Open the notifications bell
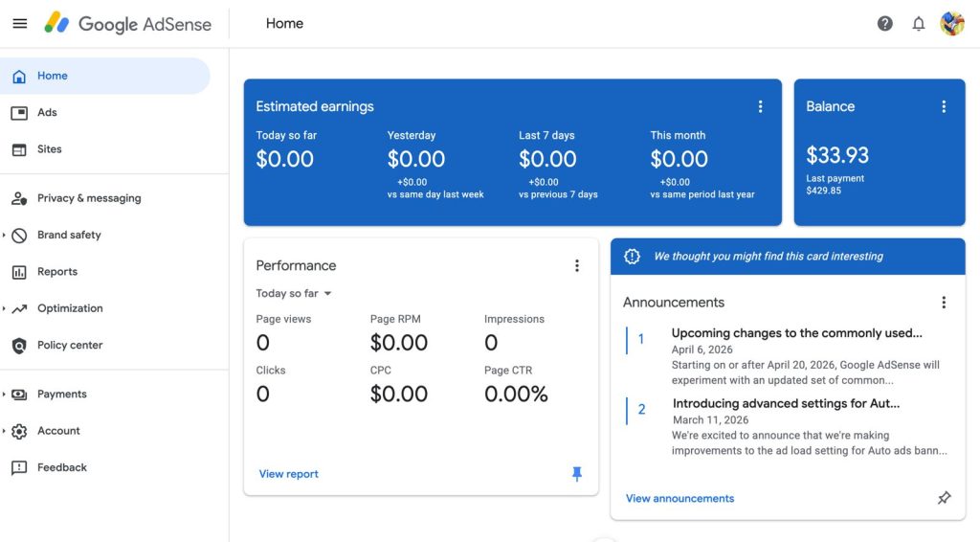 coord(919,24)
